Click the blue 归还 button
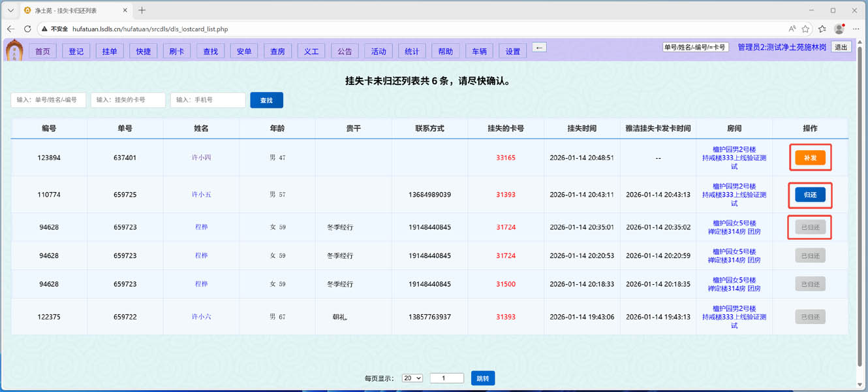Screen dimensions: 868x392 (810, 195)
